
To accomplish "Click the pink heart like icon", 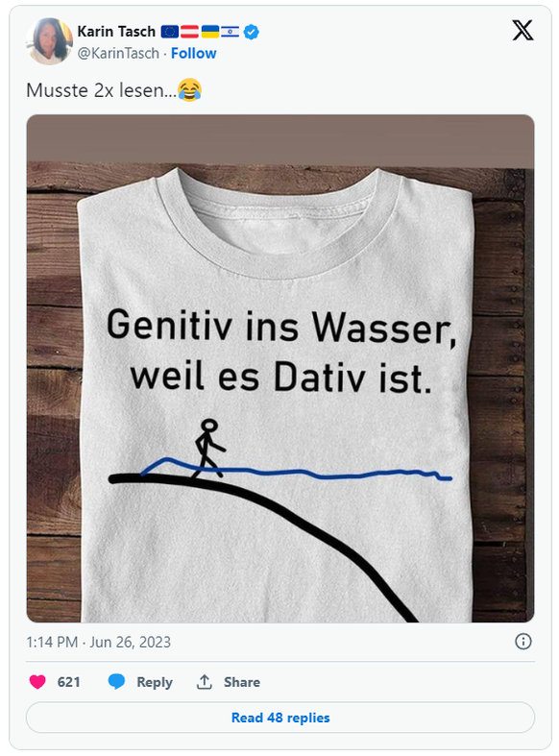I will coord(37,681).
